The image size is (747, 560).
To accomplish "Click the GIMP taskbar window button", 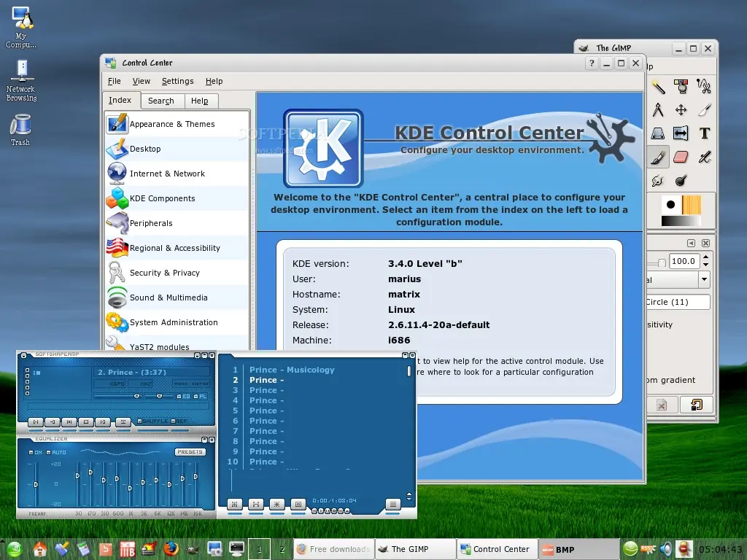I will pyautogui.click(x=415, y=549).
